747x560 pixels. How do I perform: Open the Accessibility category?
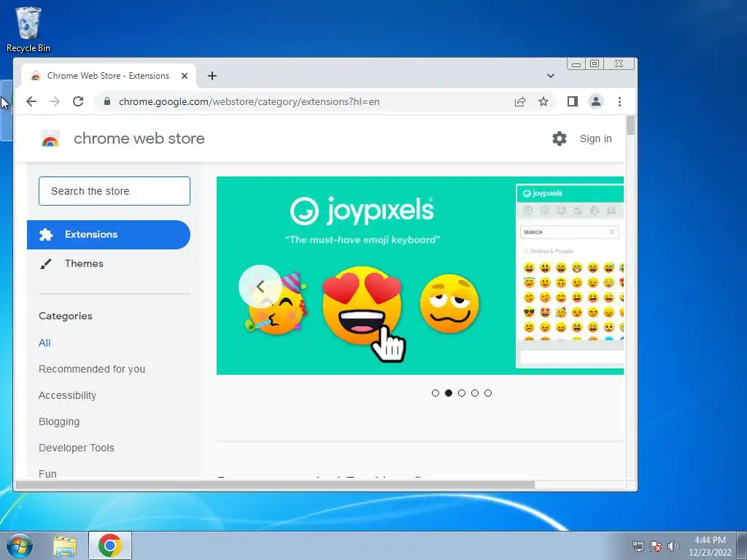point(67,395)
